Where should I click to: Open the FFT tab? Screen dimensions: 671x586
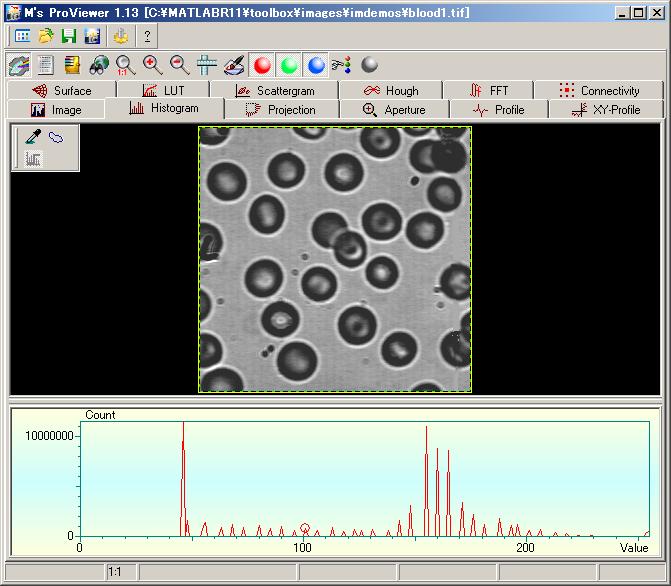(490, 90)
